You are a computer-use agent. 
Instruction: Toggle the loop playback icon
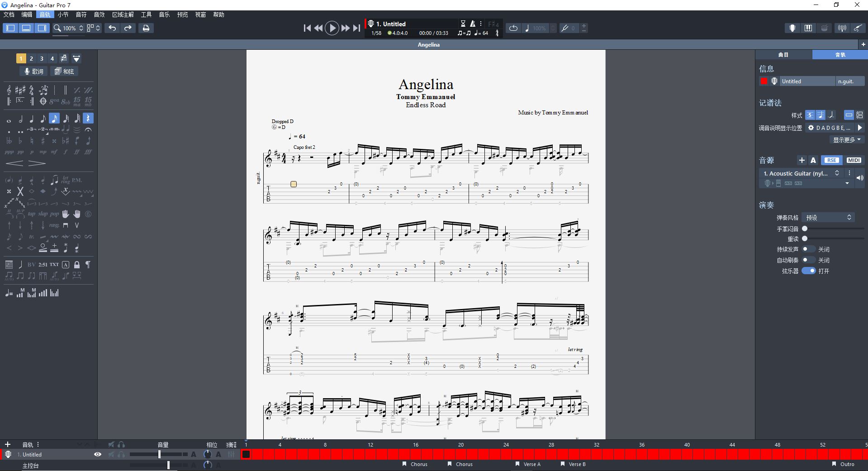[x=513, y=28]
